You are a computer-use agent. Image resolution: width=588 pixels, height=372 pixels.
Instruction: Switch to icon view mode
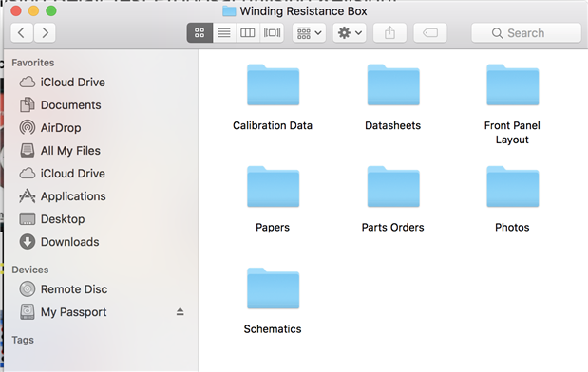click(199, 33)
